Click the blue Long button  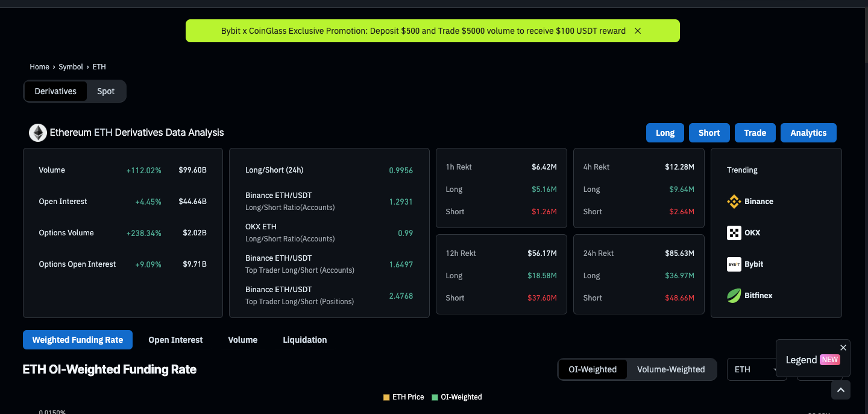coord(665,133)
